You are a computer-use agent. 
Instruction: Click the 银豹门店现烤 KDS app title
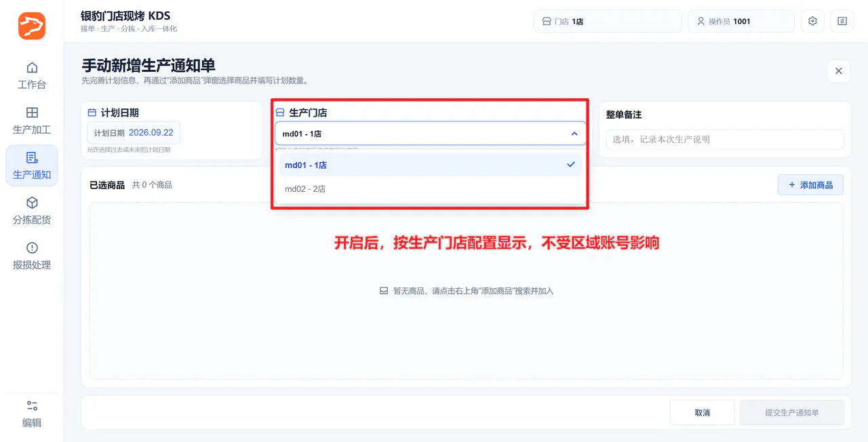[x=125, y=16]
